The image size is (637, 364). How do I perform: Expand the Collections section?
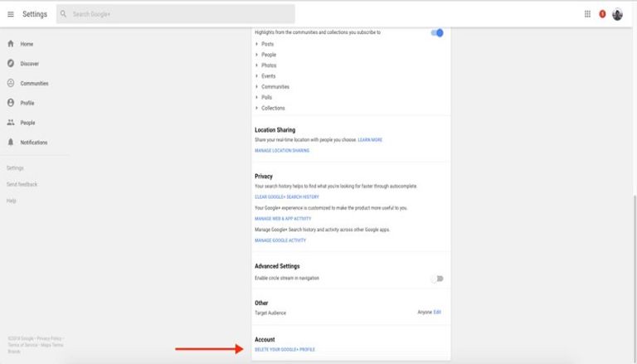[257, 108]
